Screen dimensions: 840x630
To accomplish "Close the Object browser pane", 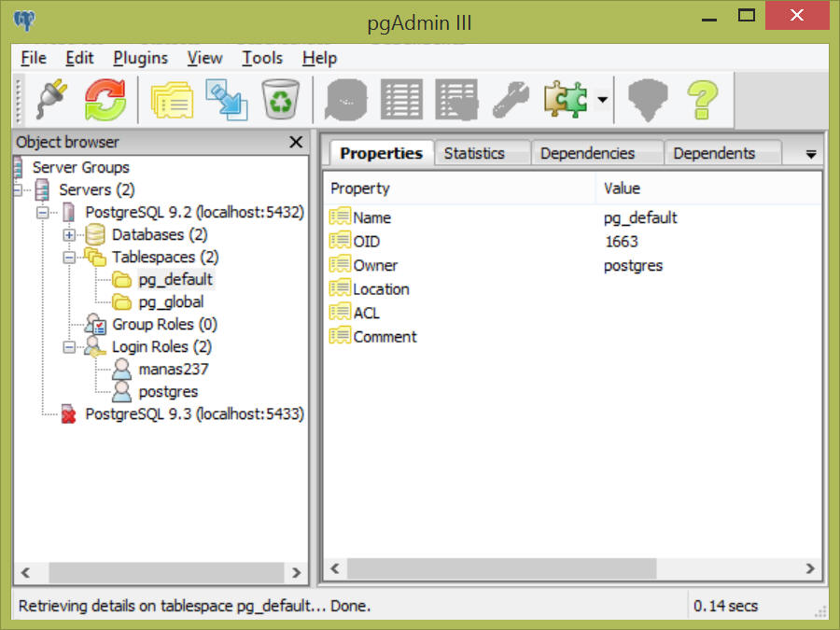I will 296,142.
